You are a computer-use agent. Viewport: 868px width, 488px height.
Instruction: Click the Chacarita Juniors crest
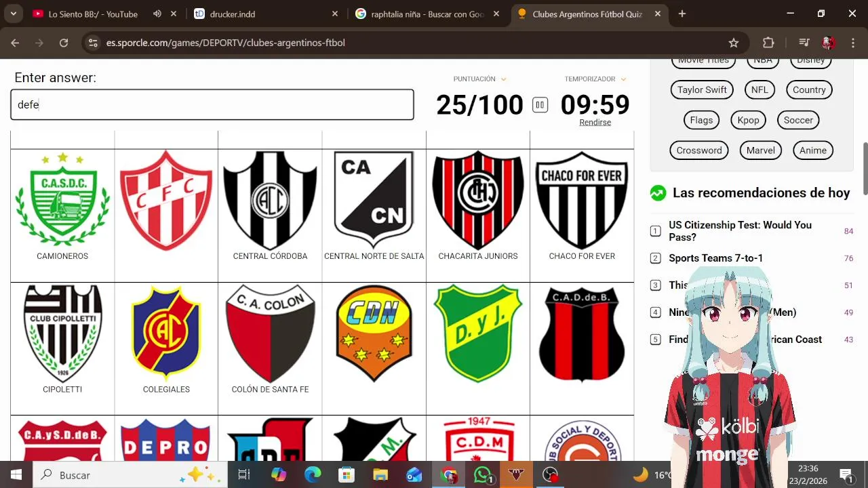[478, 201]
